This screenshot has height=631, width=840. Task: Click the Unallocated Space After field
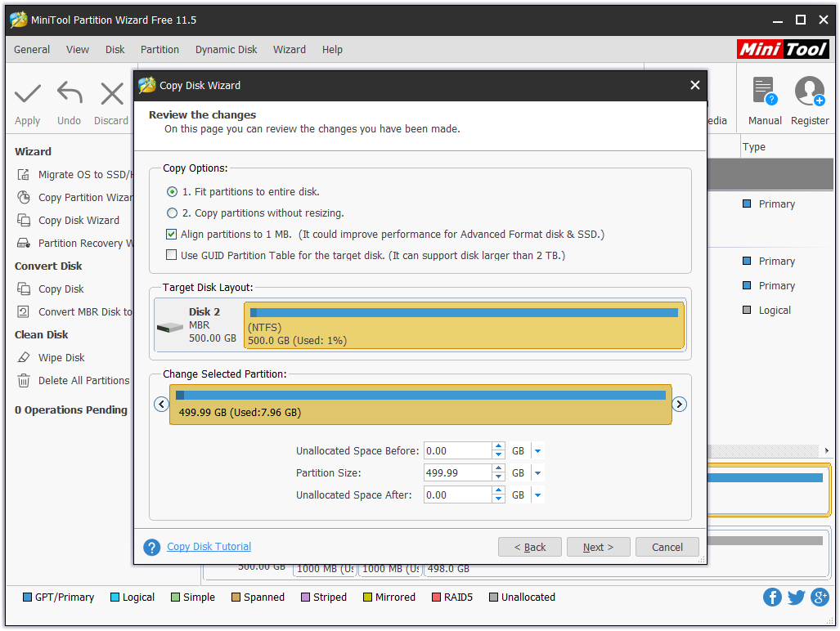pos(457,495)
